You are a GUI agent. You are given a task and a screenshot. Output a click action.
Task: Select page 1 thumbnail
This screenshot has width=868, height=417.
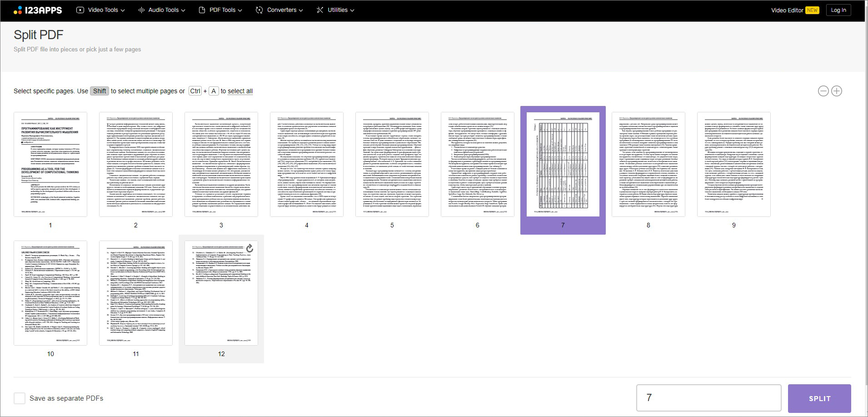click(x=50, y=165)
